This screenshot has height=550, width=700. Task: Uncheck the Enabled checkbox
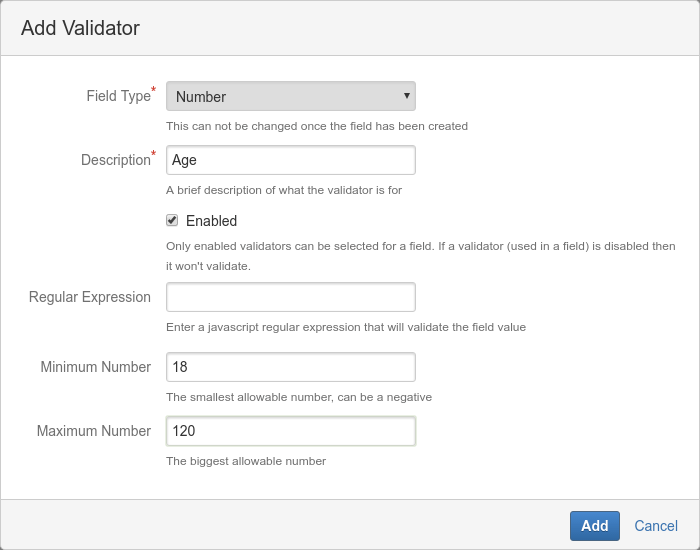pos(172,220)
